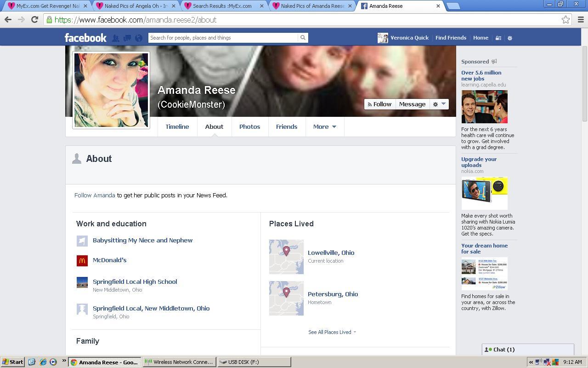588x368 pixels.
Task: Open the More dropdown tab
Action: 325,126
